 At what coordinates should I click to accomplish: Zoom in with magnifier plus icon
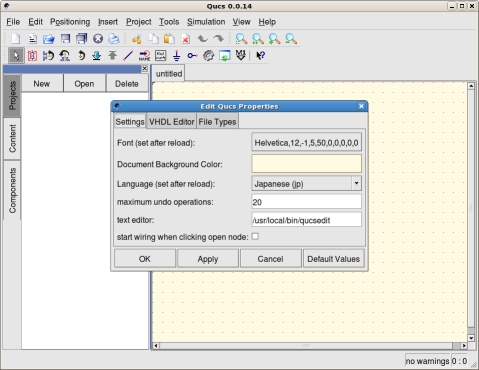pyautogui.click(x=274, y=39)
